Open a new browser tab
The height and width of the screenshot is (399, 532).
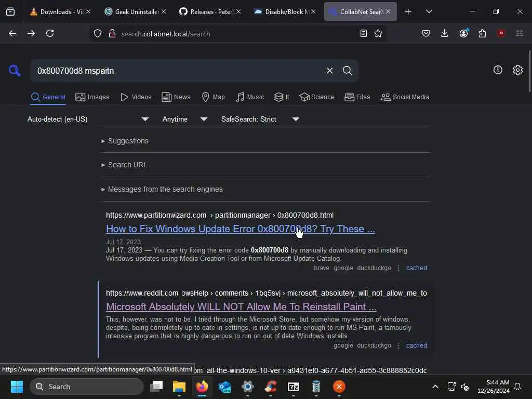click(x=408, y=12)
